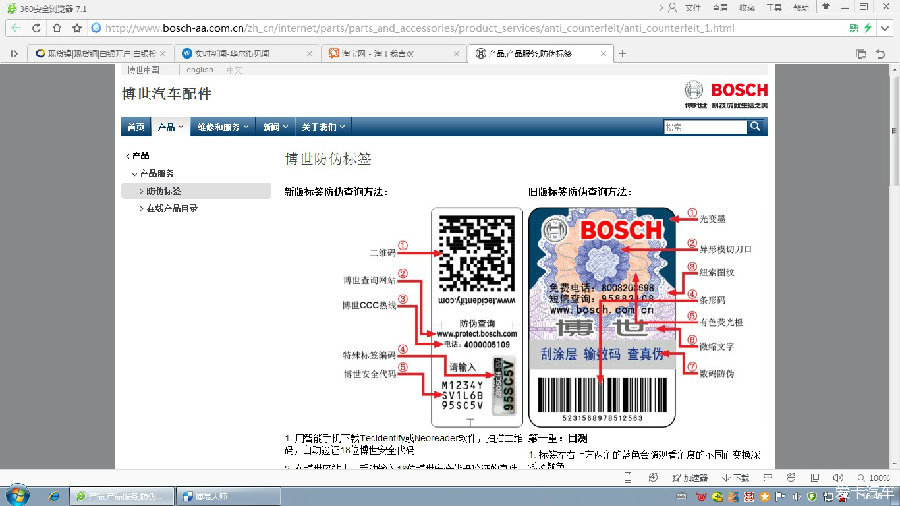Click the old-version BOSCH label image
This screenshot has height=506, width=900.
point(602,317)
